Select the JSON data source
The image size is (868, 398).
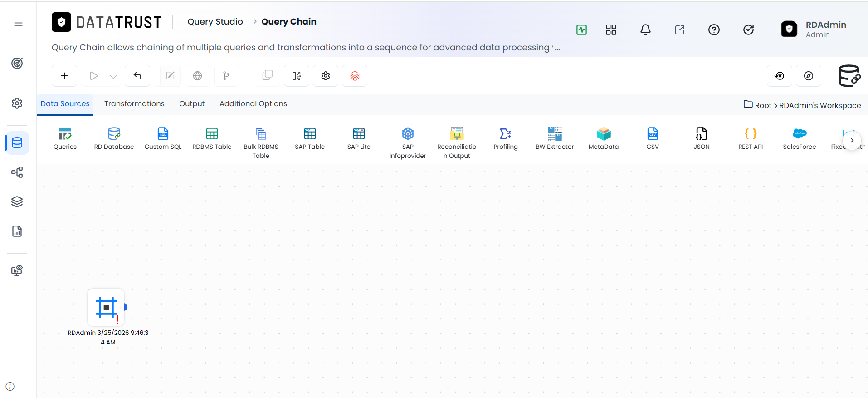(702, 138)
